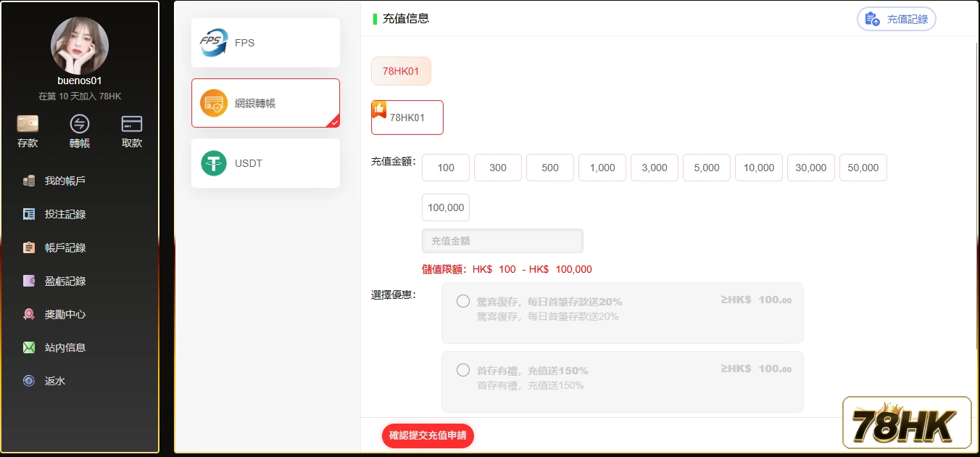Screen dimensions: 980x457
Task: Click the thumbs-up recommended badge
Action: pyautogui.click(x=379, y=110)
